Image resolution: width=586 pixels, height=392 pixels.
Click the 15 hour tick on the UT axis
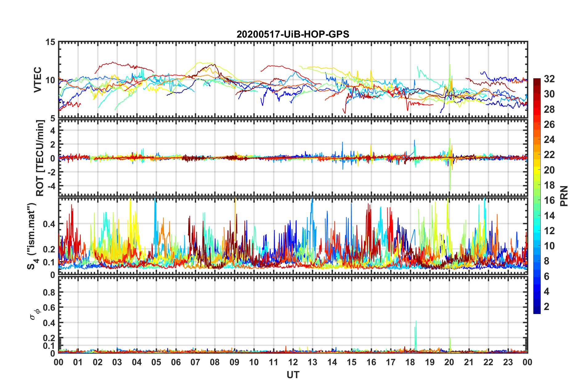pyautogui.click(x=352, y=362)
